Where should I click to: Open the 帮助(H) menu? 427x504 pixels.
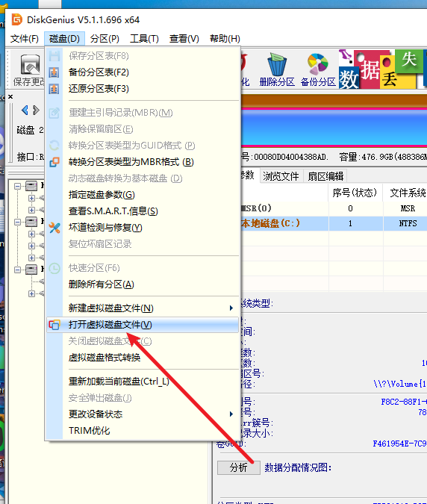click(x=225, y=39)
